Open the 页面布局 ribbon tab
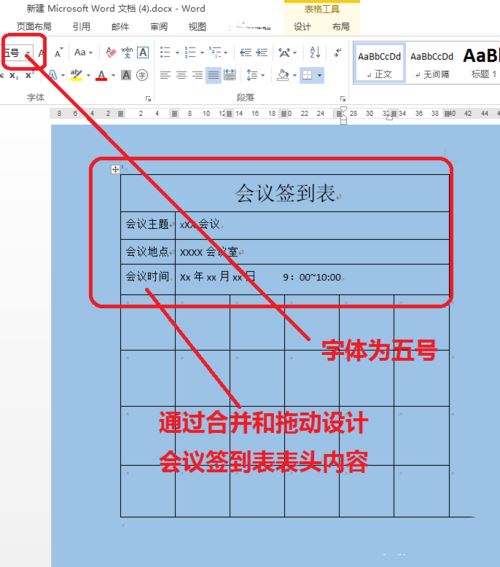500x567 pixels. pos(34,26)
